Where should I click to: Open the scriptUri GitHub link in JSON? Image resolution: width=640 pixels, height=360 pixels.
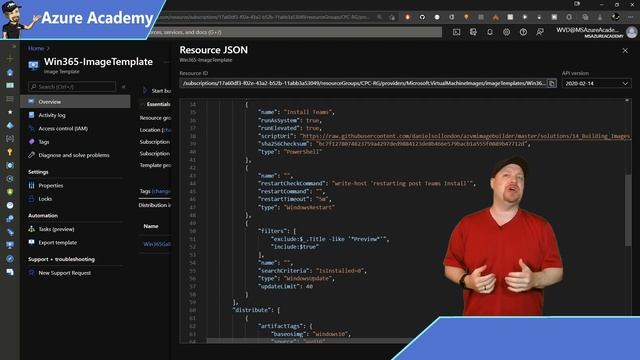click(x=465, y=136)
